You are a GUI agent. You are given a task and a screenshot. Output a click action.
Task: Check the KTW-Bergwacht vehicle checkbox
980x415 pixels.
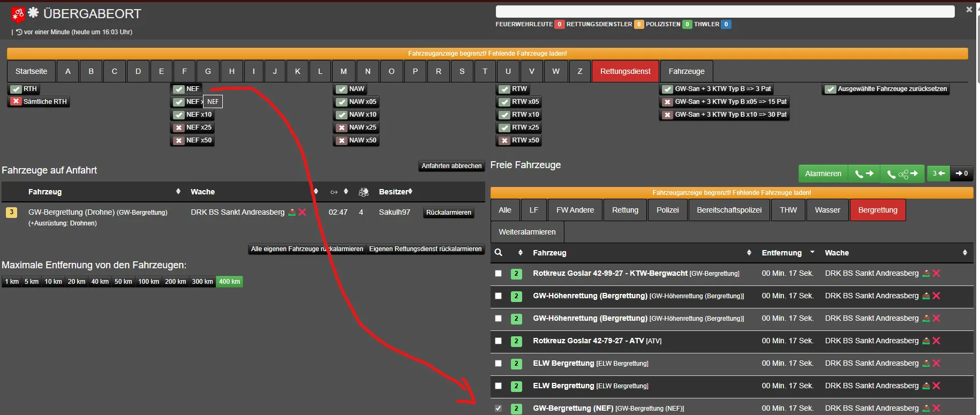(499, 273)
